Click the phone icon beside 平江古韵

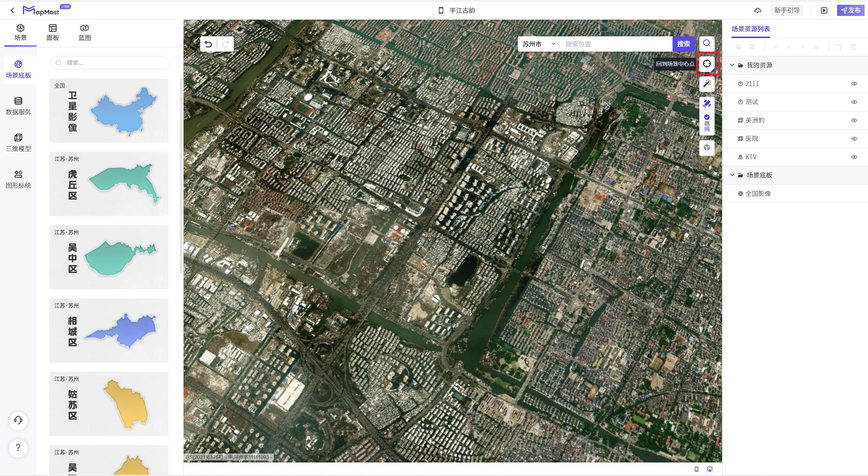click(x=441, y=11)
